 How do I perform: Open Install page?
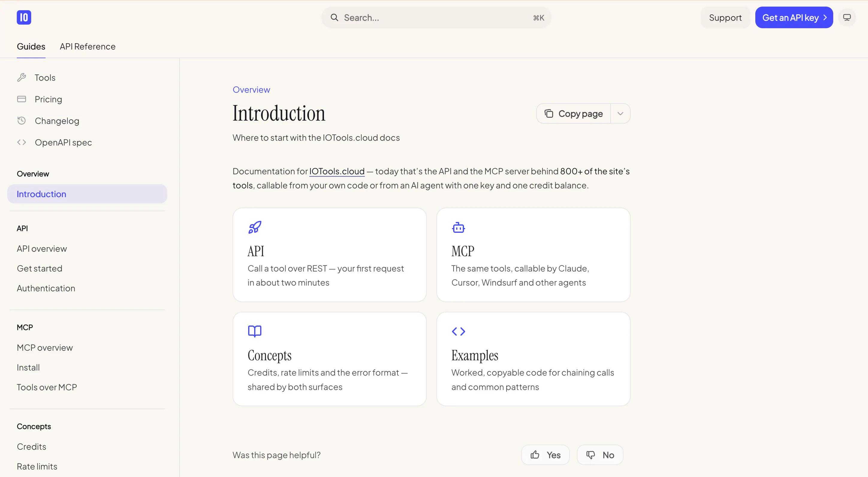(x=28, y=368)
